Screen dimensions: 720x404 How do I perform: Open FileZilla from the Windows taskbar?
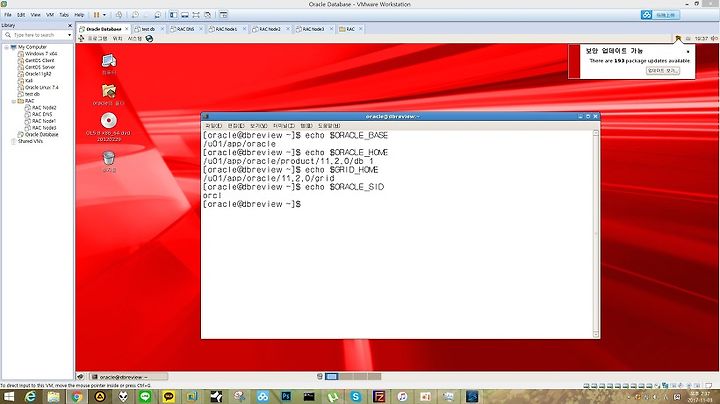click(x=379, y=397)
